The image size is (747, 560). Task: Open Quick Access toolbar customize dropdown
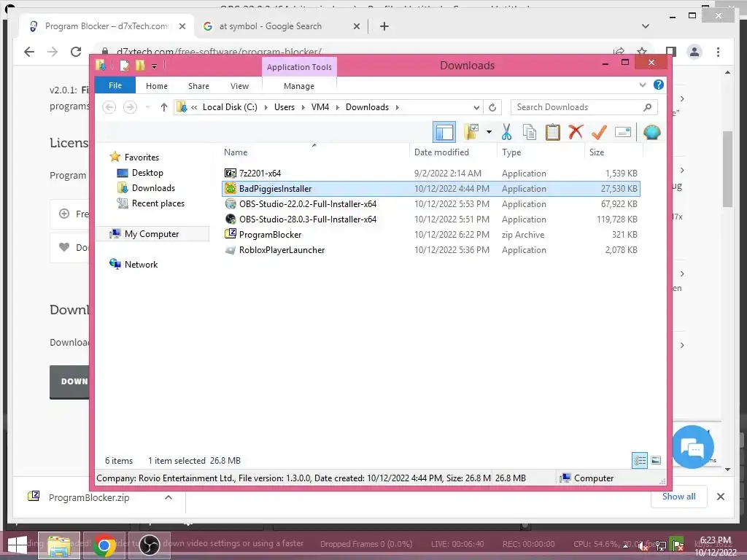tap(154, 66)
